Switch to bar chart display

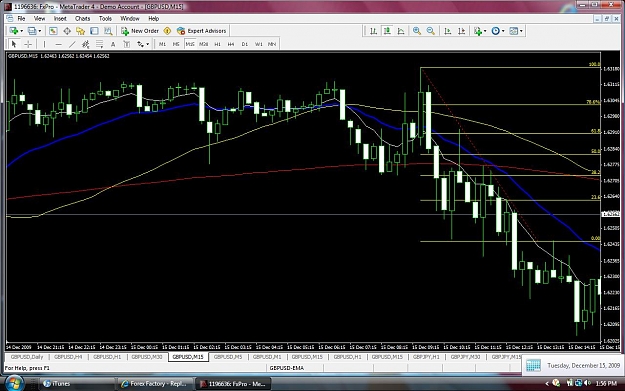click(373, 31)
